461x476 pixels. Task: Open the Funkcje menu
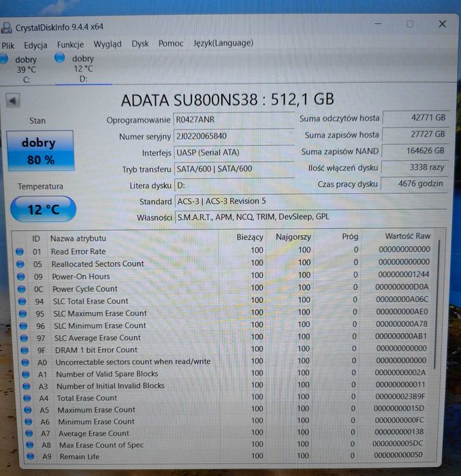click(70, 45)
